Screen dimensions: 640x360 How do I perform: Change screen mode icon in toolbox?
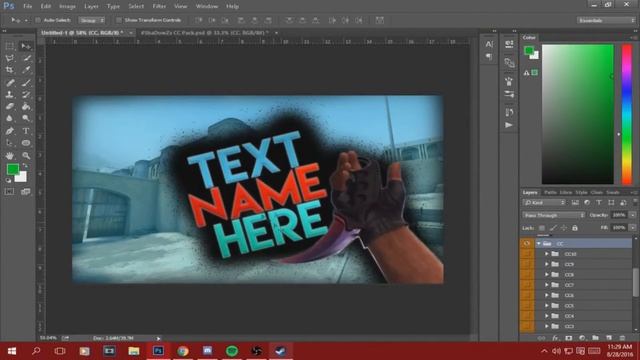click(26, 191)
